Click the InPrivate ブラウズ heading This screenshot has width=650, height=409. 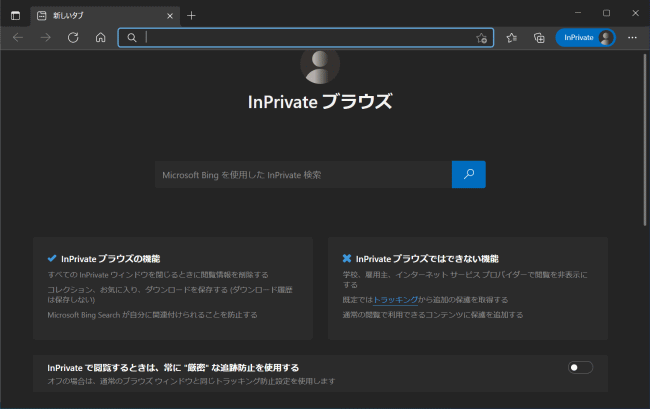pyautogui.click(x=320, y=102)
